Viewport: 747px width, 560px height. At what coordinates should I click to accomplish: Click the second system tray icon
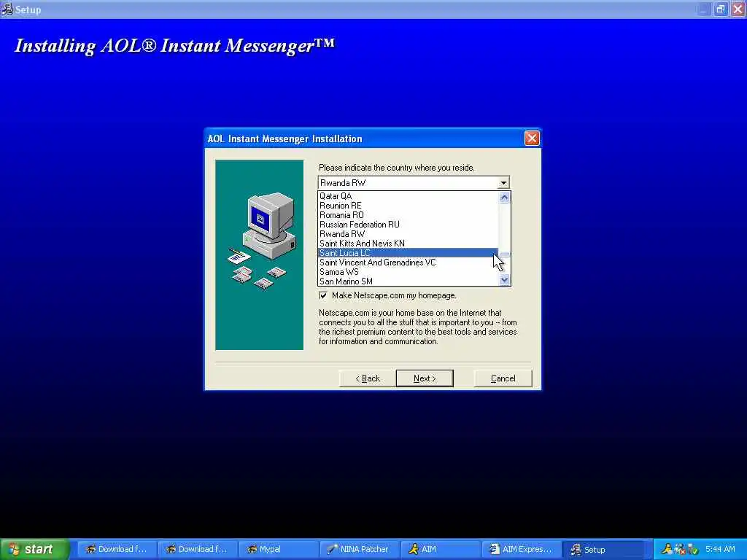(680, 549)
